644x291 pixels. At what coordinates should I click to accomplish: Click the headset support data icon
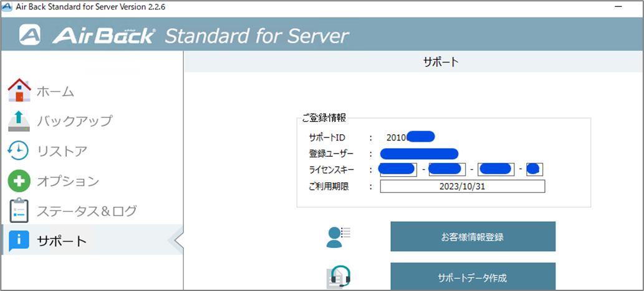[339, 277]
